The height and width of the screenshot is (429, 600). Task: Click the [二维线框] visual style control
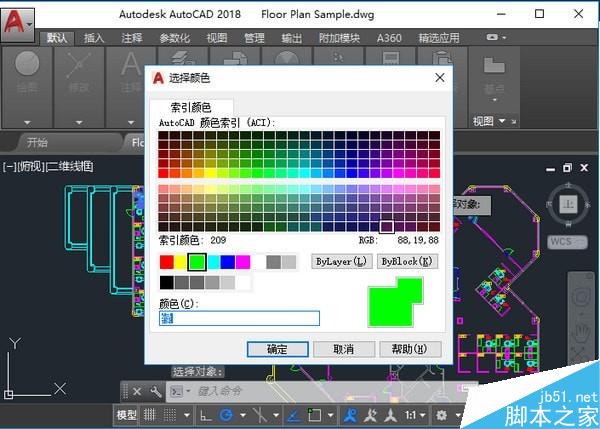[x=70, y=166]
